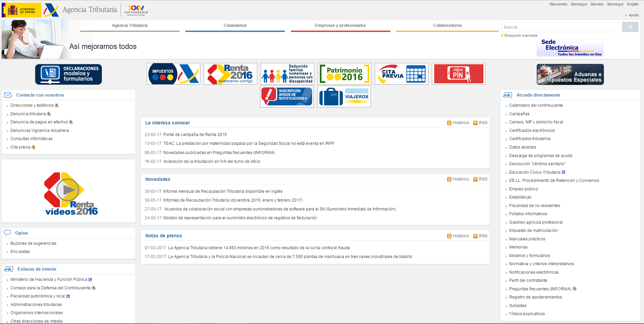Click RSS icon in Notas de prensa

(x=475, y=236)
